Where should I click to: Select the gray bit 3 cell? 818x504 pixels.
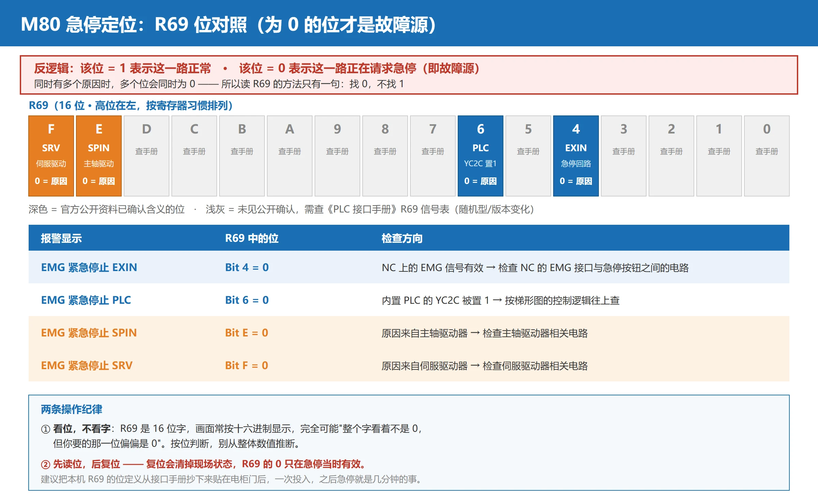pos(624,156)
